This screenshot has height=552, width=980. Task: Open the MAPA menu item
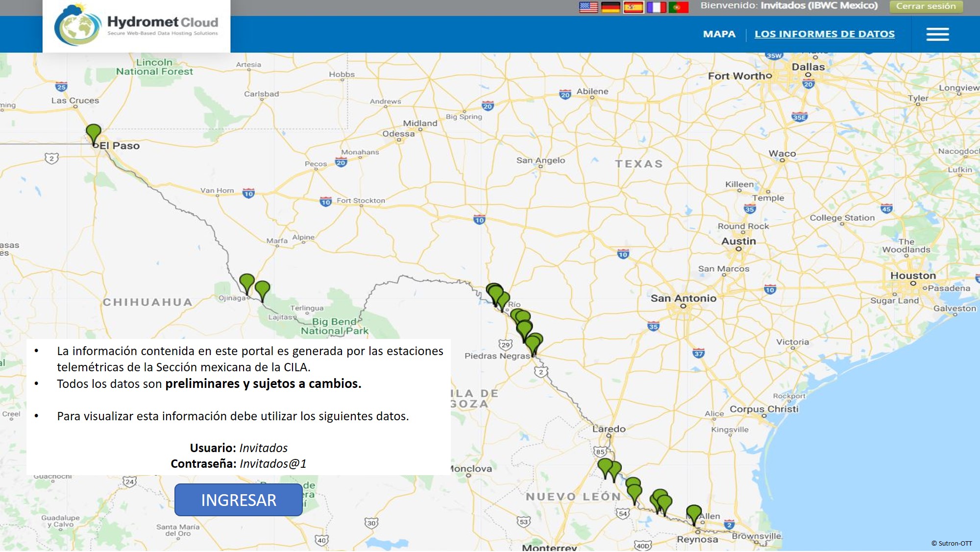click(x=719, y=34)
